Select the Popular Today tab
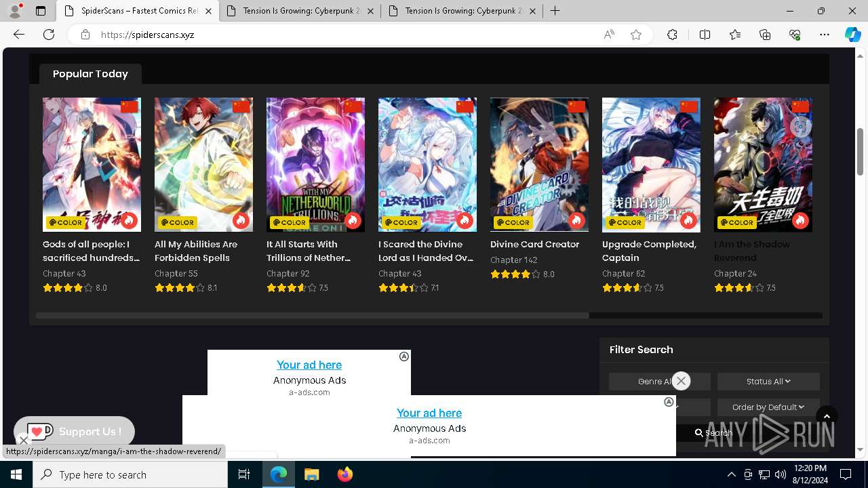The width and height of the screenshot is (868, 488). coord(90,74)
